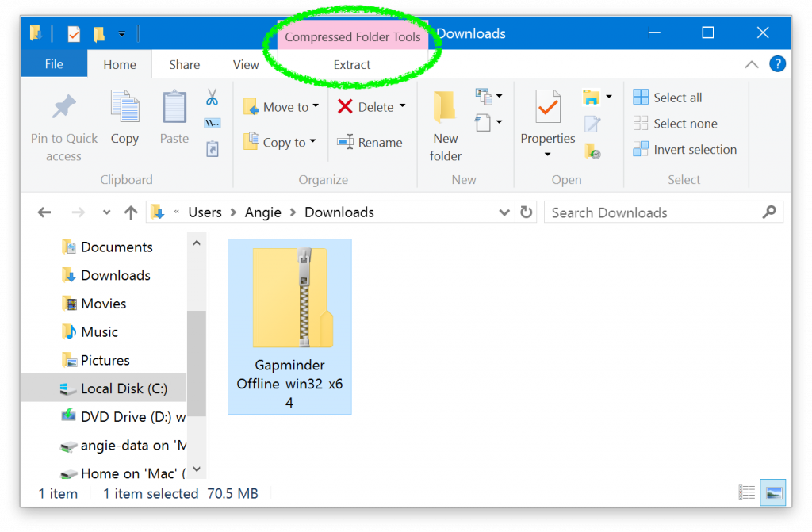Open Properties checkmark icon
This screenshot has width=812, height=532.
(x=548, y=106)
